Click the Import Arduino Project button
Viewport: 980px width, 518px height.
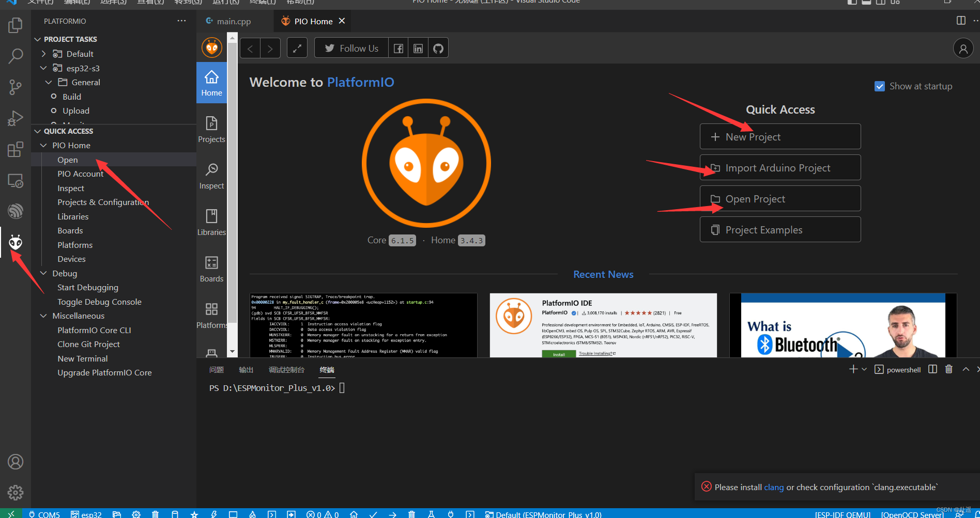click(780, 168)
